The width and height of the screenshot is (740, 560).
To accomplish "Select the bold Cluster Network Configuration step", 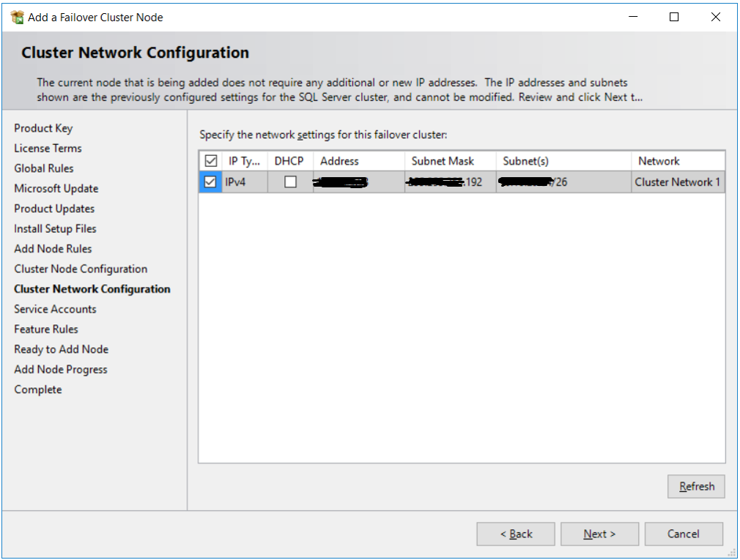I will pos(92,289).
